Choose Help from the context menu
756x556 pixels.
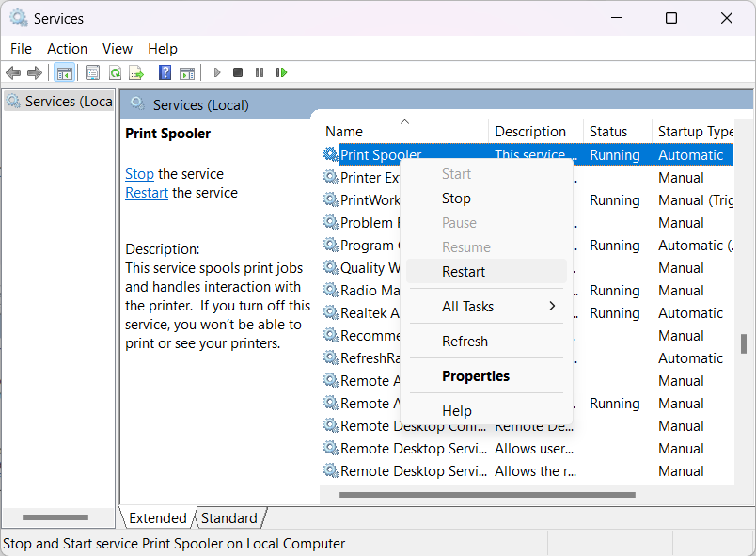(x=486, y=410)
